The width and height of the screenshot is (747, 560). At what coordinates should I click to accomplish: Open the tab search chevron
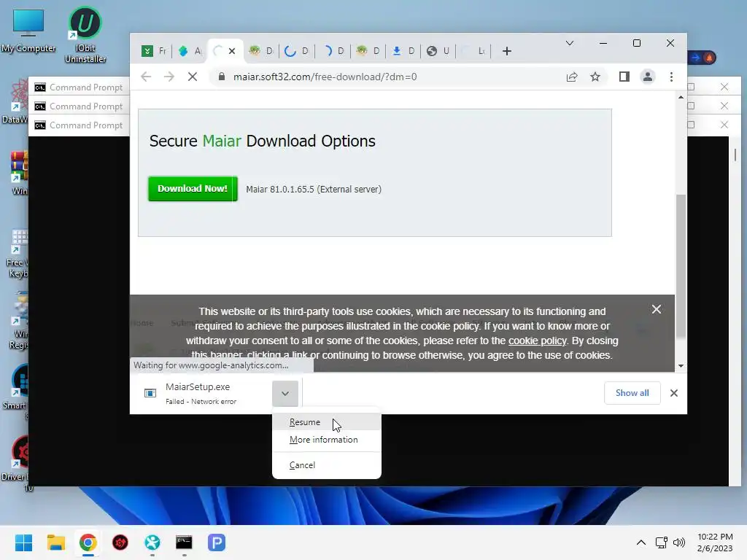tap(569, 43)
